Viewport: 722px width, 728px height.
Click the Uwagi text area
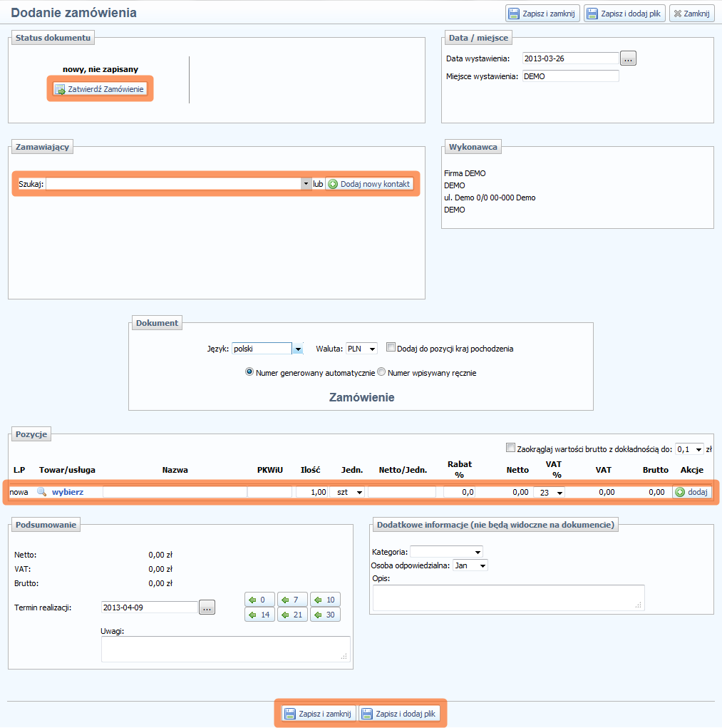tap(225, 649)
